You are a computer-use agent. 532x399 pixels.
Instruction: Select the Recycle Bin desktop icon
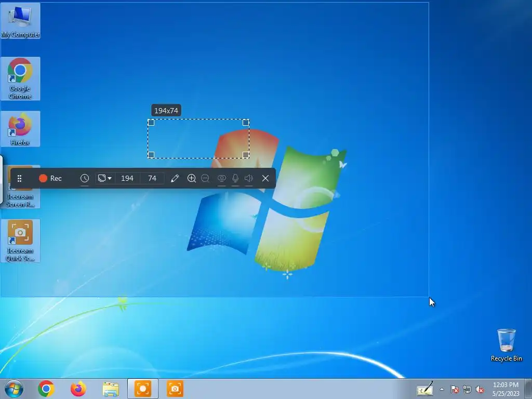pos(506,345)
